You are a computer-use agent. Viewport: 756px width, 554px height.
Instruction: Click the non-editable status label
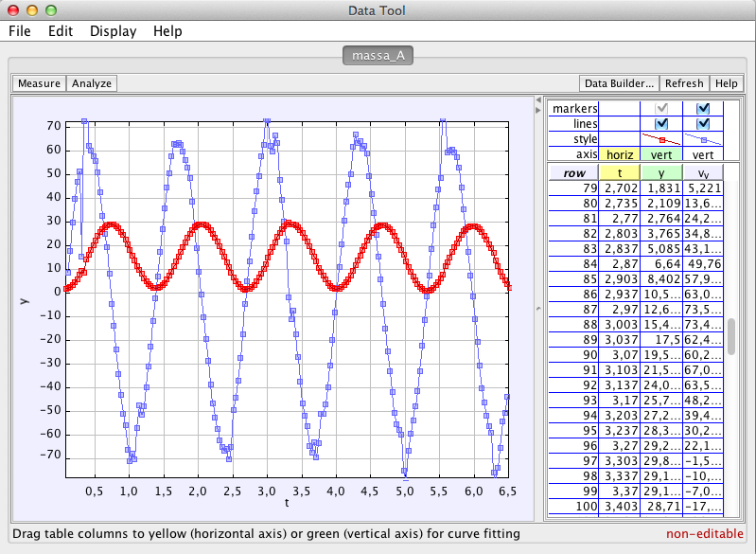point(704,534)
